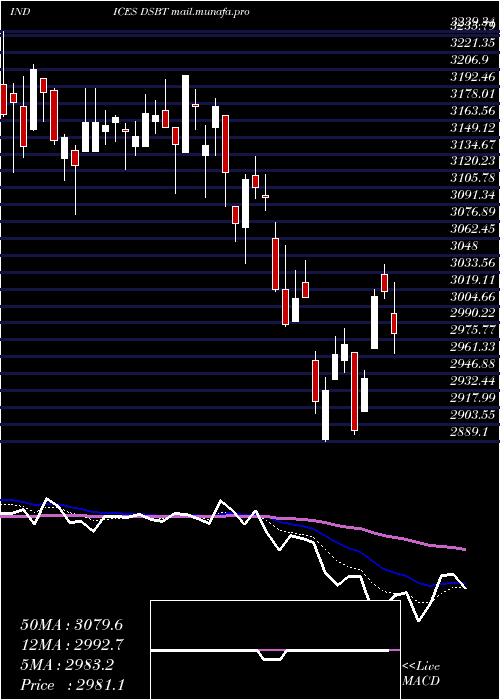The height and width of the screenshot is (700, 500).
Task: Click the 3019.11 price label
Action: [x=473, y=280]
